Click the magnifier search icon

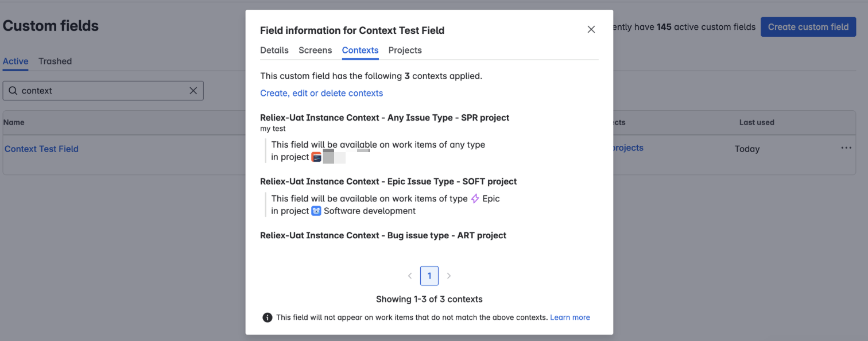tap(13, 91)
